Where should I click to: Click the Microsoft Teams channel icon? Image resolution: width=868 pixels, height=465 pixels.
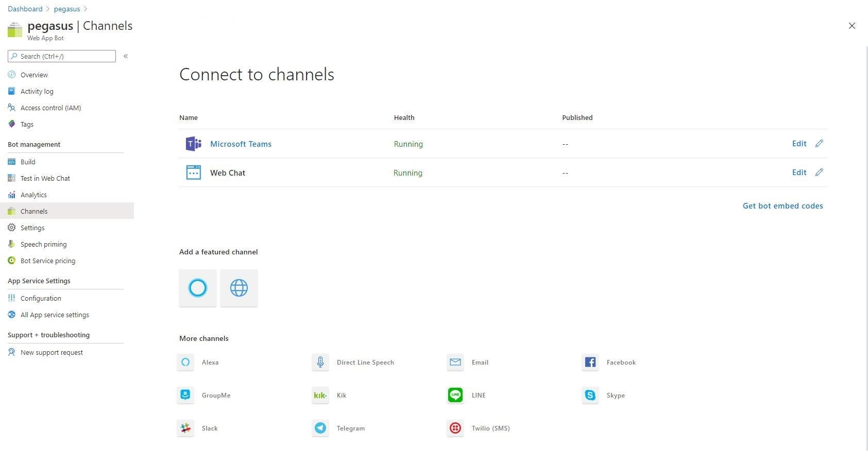point(193,144)
